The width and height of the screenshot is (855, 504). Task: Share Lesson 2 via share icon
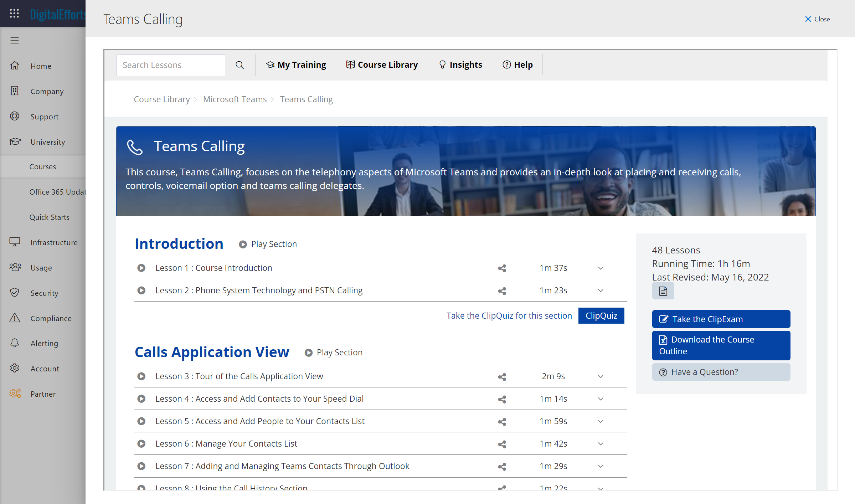click(x=502, y=291)
